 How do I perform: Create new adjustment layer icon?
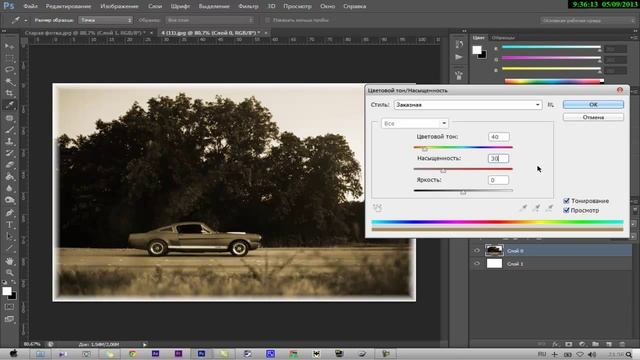point(582,344)
